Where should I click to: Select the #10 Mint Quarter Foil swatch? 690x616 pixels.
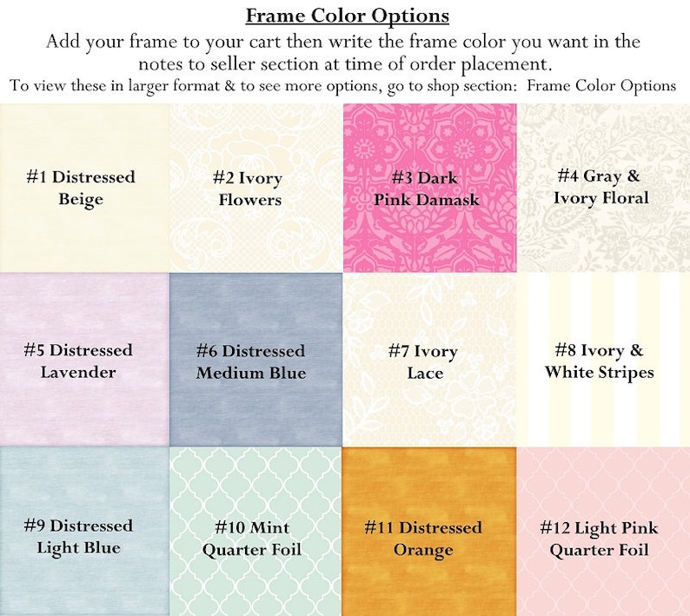click(x=256, y=531)
